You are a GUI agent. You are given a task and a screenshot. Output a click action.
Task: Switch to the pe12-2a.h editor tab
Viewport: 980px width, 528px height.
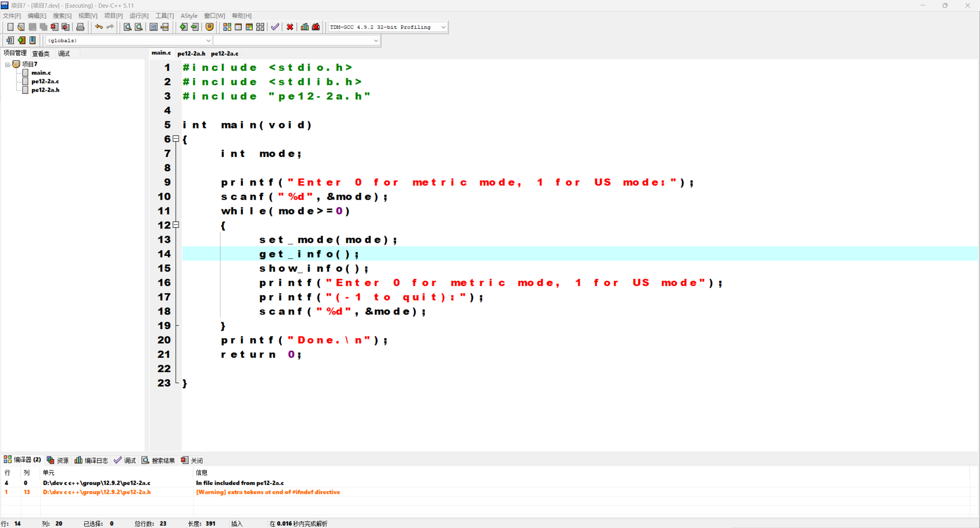click(191, 54)
